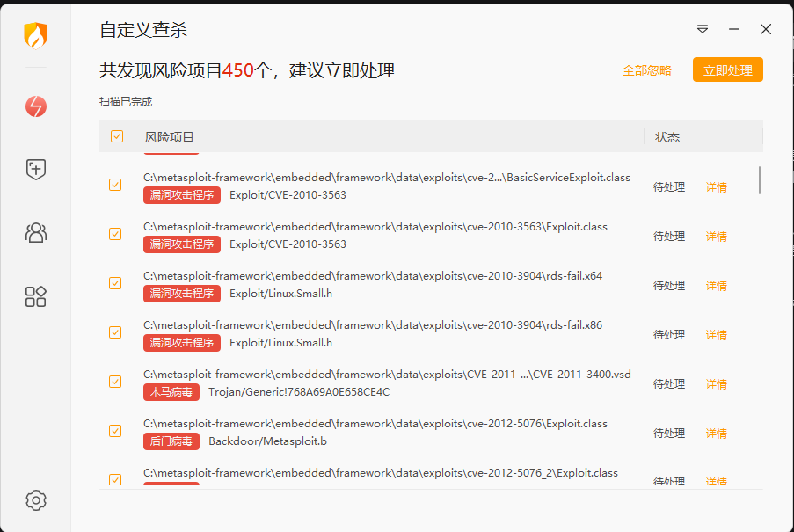View 详情 for rds-fail.x64

(x=716, y=286)
